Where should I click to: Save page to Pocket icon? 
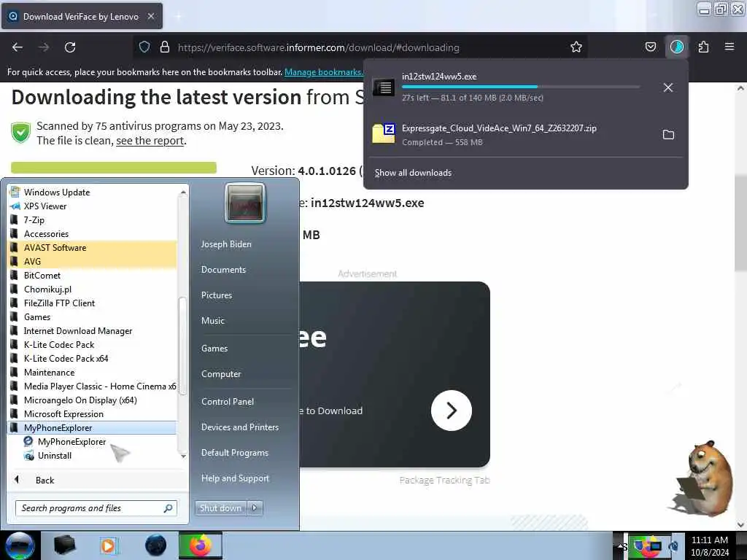650,47
